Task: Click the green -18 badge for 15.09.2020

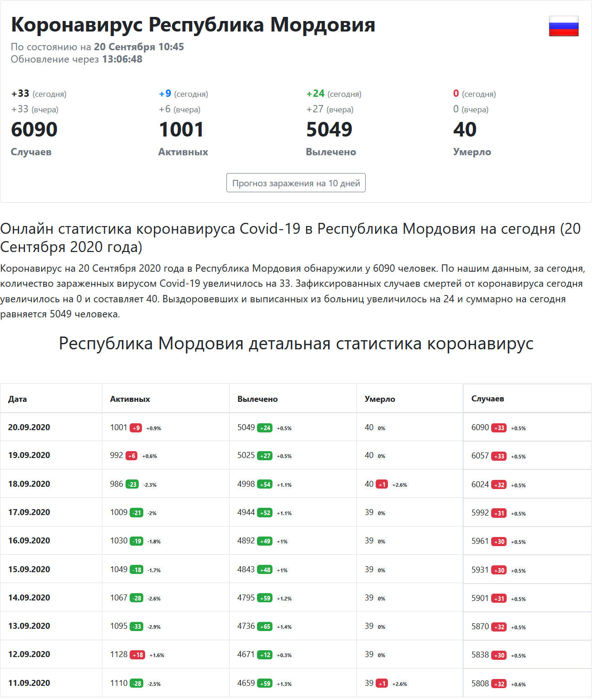Action: (x=136, y=570)
